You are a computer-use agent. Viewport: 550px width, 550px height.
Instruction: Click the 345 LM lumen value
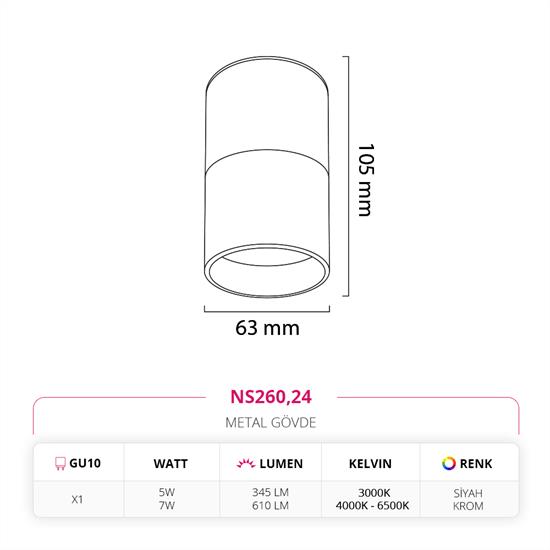[270, 492]
